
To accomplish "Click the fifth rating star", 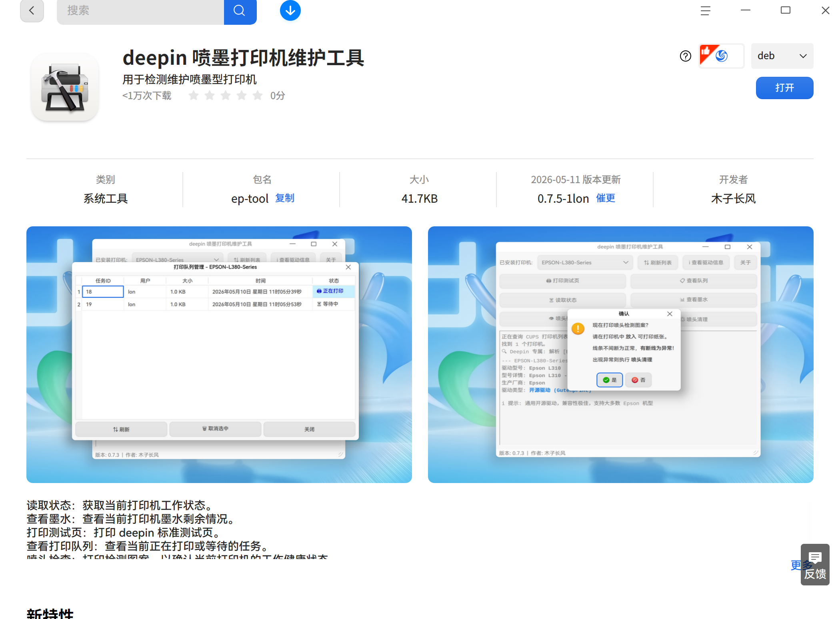I will pyautogui.click(x=258, y=95).
